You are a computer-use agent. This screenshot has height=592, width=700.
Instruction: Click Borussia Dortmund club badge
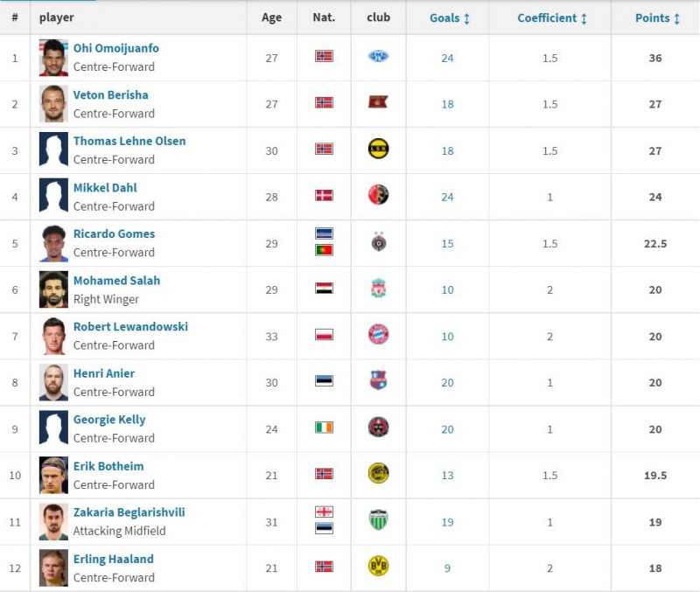pos(378,567)
